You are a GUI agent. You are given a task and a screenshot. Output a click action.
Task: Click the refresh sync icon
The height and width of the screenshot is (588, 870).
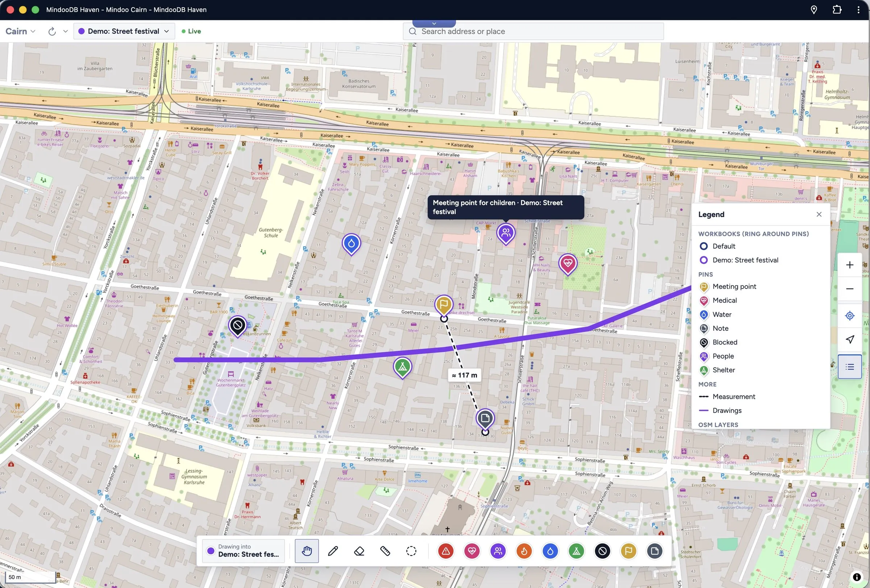[x=52, y=32]
